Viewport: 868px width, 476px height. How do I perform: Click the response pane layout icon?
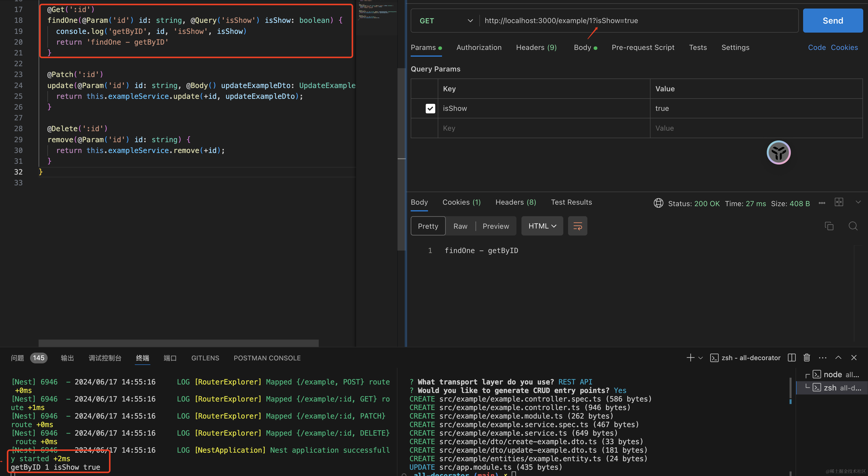click(x=839, y=202)
